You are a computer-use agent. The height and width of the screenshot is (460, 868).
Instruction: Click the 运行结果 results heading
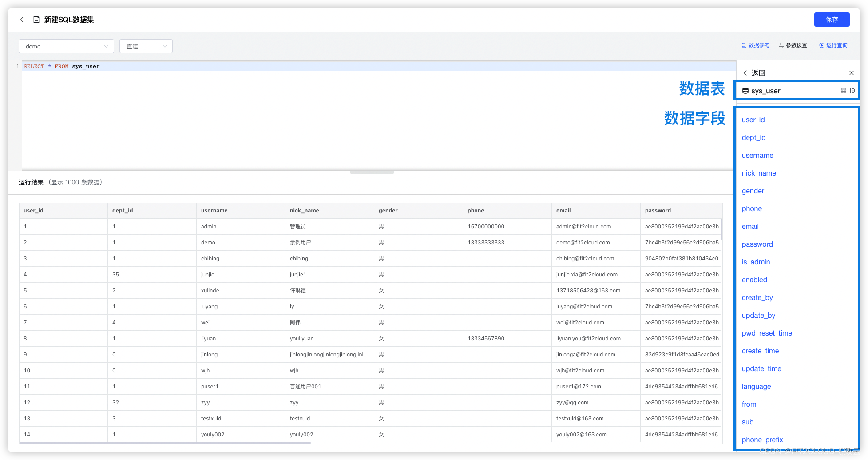tap(31, 182)
